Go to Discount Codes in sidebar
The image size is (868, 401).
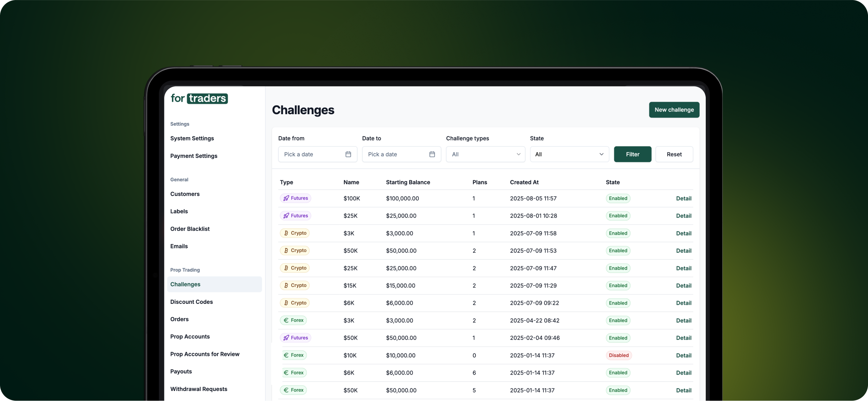191,302
